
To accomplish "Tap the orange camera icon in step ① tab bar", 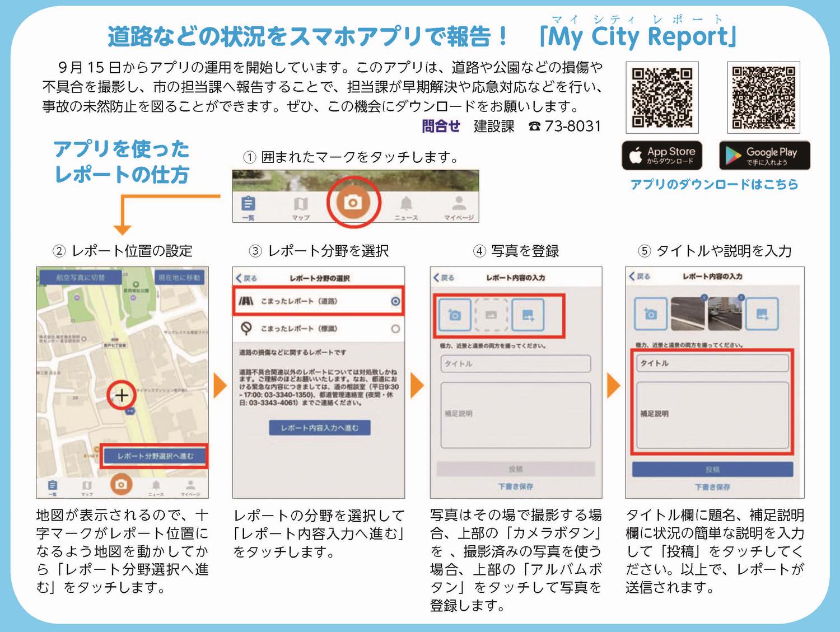I will click(x=353, y=202).
